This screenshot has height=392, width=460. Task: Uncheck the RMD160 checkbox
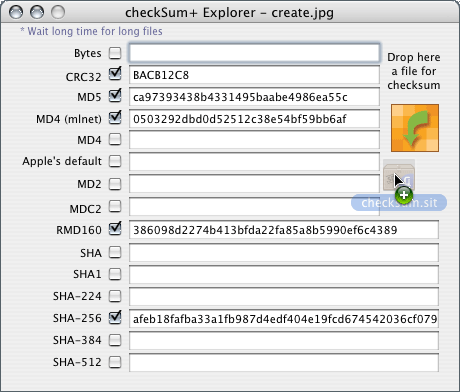coord(115,229)
